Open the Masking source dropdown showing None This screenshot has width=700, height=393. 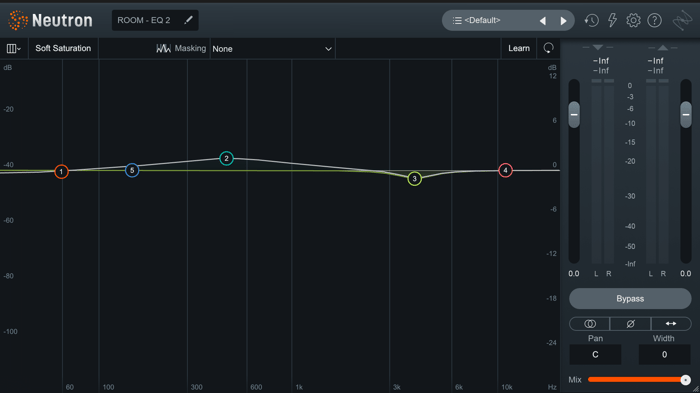click(272, 49)
